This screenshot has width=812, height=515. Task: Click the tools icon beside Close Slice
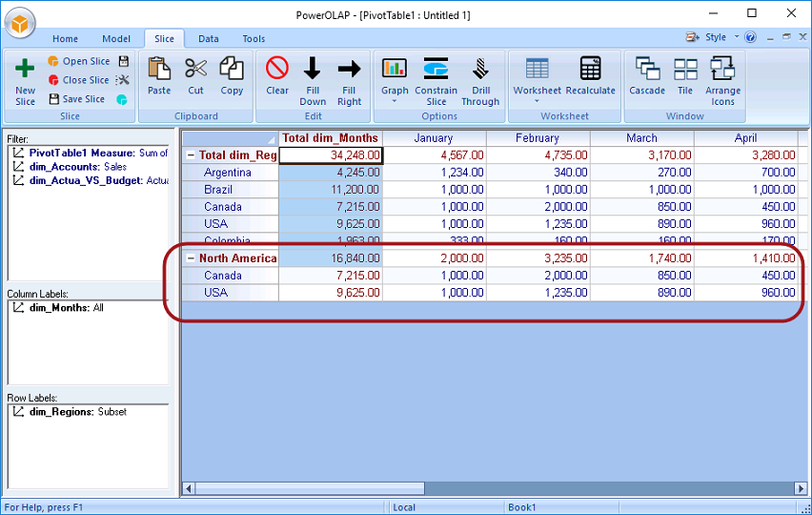click(123, 80)
